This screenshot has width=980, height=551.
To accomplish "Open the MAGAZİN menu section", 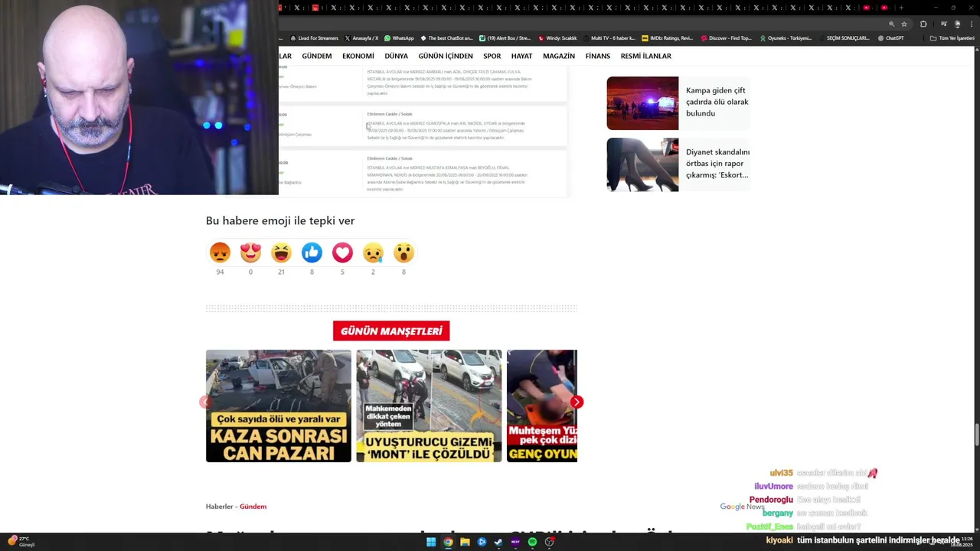I will [559, 56].
